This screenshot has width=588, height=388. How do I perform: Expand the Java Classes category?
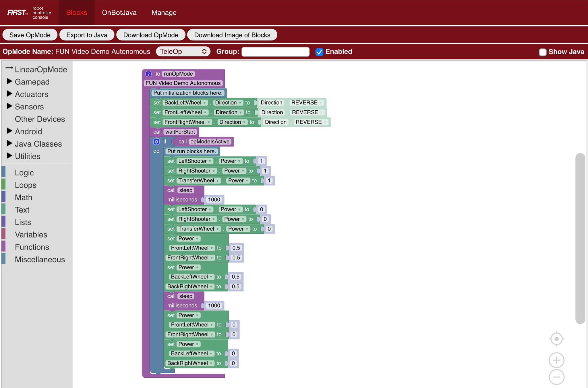(x=9, y=143)
